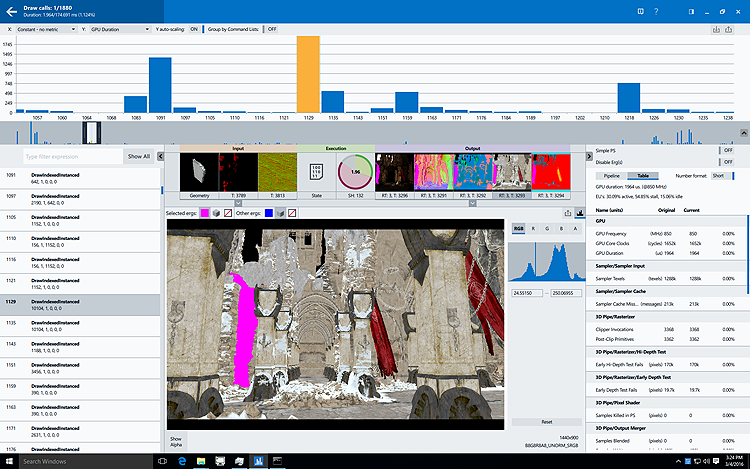Select render target RT: 3, T: 3296
The width and height of the screenshot is (750, 469).
pos(395,196)
